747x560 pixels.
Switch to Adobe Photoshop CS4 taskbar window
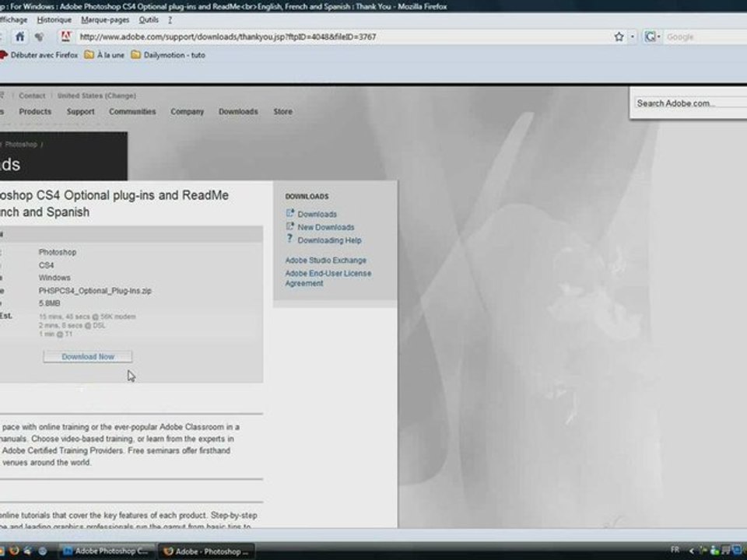pos(107,551)
